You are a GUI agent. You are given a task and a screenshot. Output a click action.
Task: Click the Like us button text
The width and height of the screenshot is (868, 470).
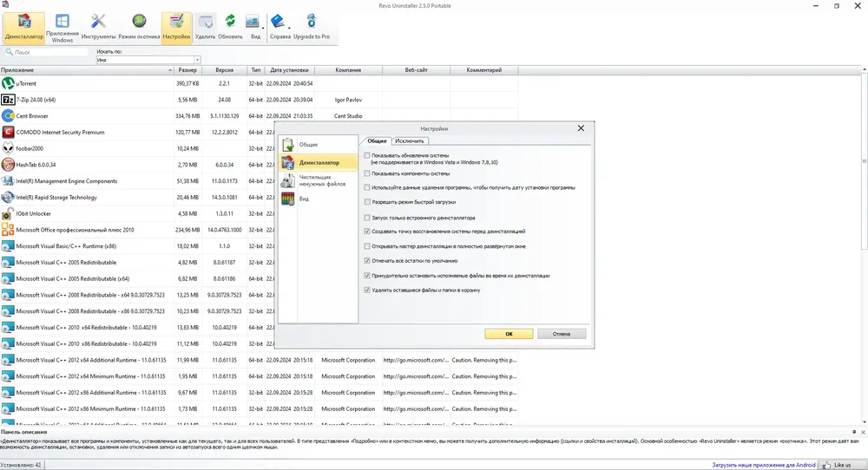tap(843, 465)
